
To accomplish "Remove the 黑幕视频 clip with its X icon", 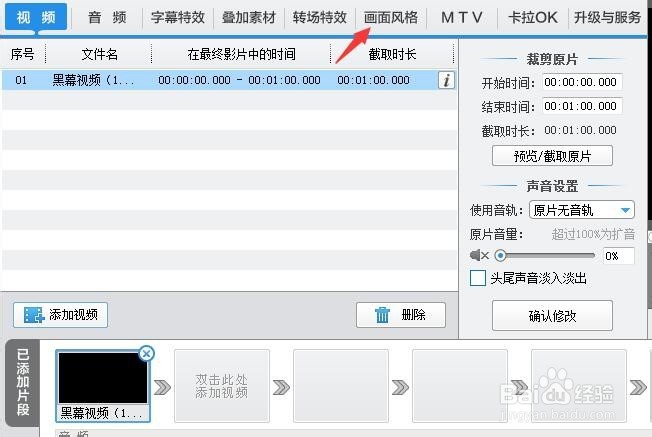I will pos(146,354).
